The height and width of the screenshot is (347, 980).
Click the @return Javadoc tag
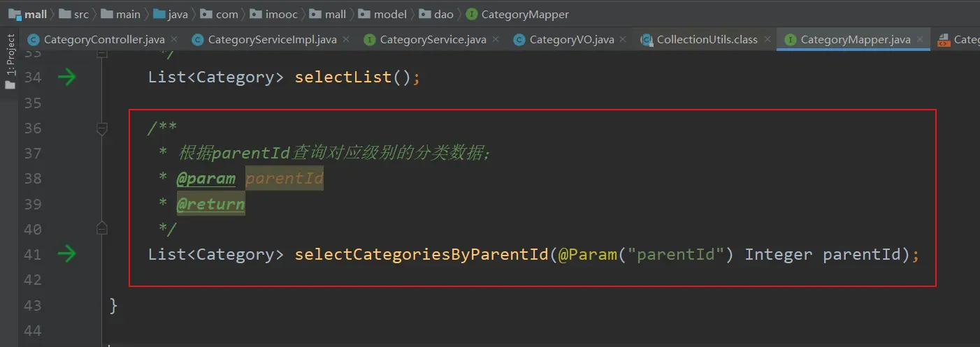click(210, 205)
